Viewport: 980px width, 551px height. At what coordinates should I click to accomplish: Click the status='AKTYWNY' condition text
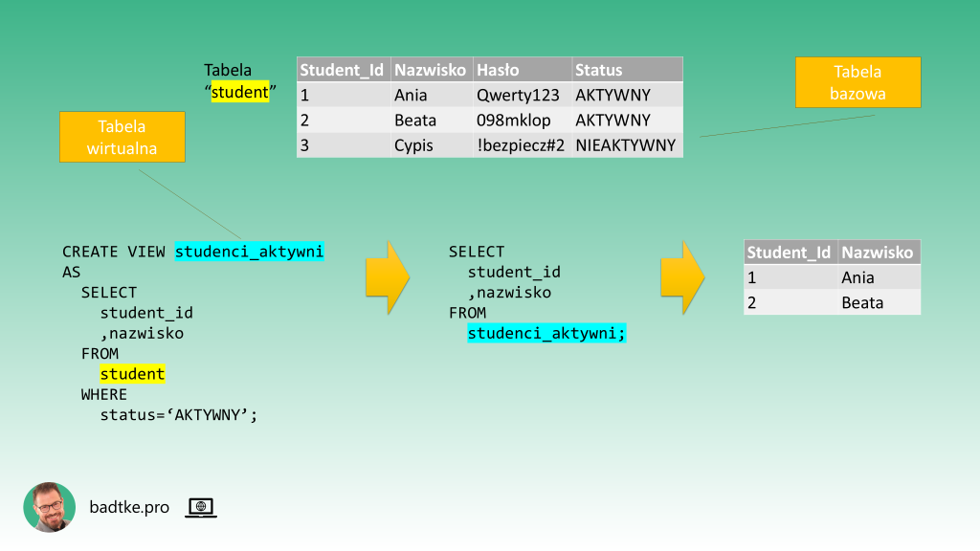[179, 415]
